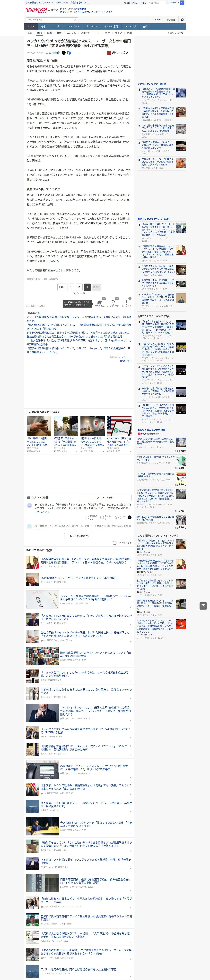Click the 共感した smiley reaction on comment
This screenshot has width=210, height=980.
[x=91, y=517]
